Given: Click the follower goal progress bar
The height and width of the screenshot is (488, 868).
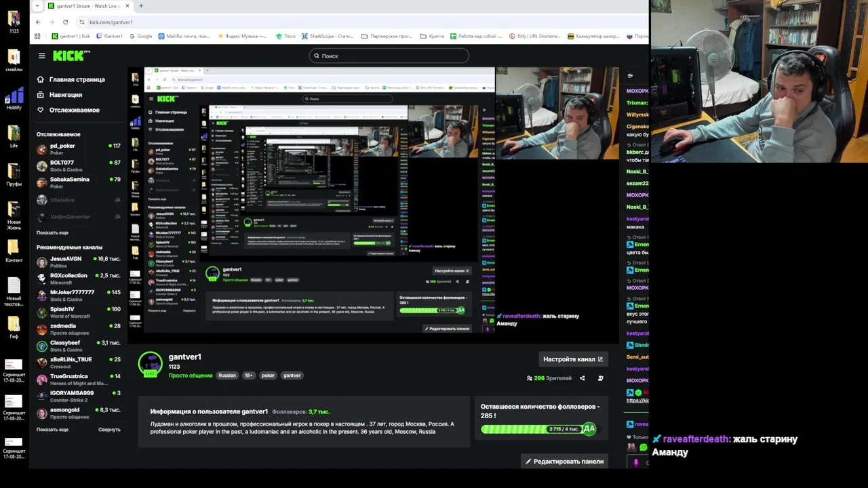Looking at the screenshot, I should click(x=539, y=429).
